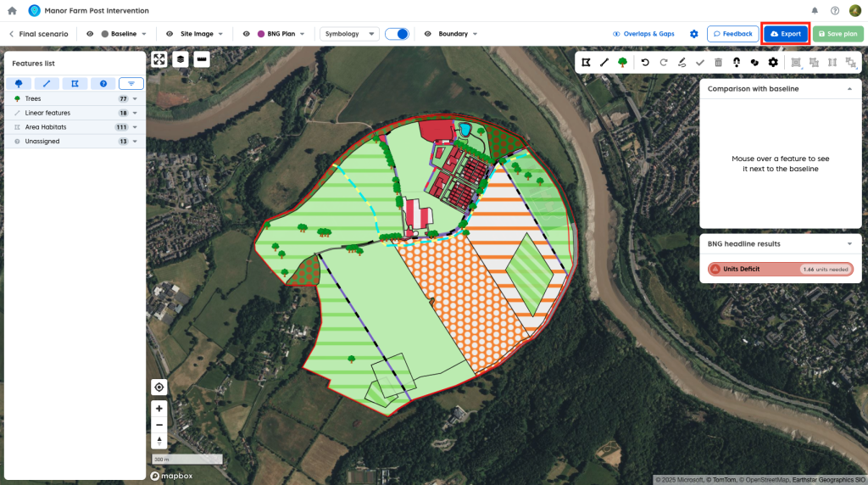
Task: Click the Export button
Action: (785, 34)
